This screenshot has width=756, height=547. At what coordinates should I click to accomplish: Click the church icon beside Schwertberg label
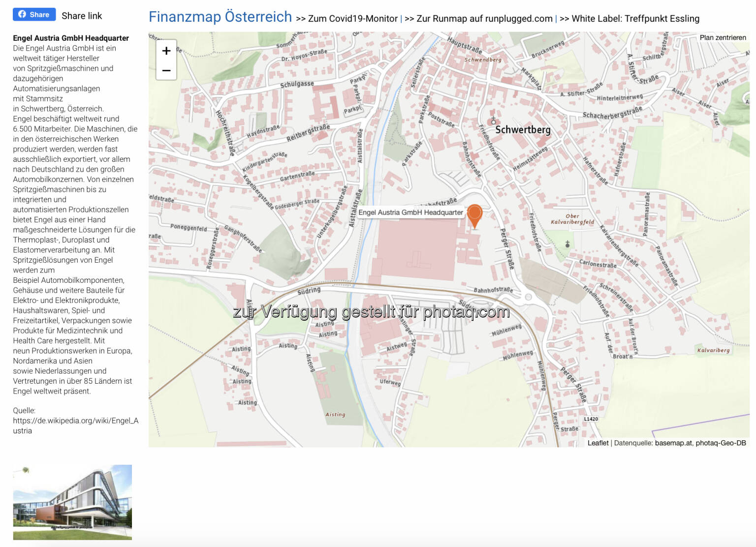pos(493,121)
